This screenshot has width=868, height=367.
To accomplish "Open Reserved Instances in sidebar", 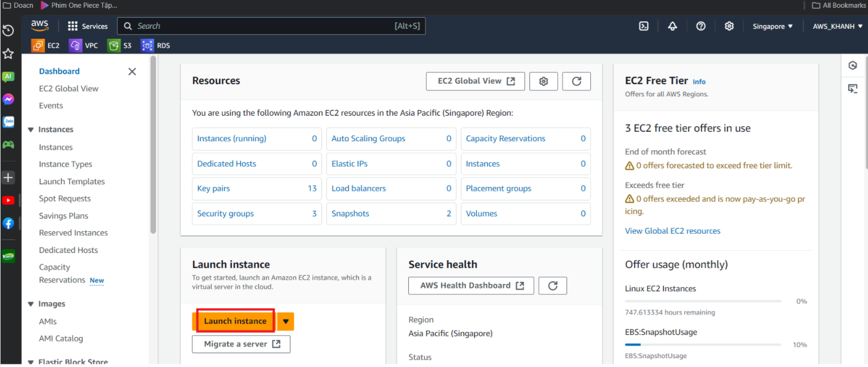I will (74, 233).
